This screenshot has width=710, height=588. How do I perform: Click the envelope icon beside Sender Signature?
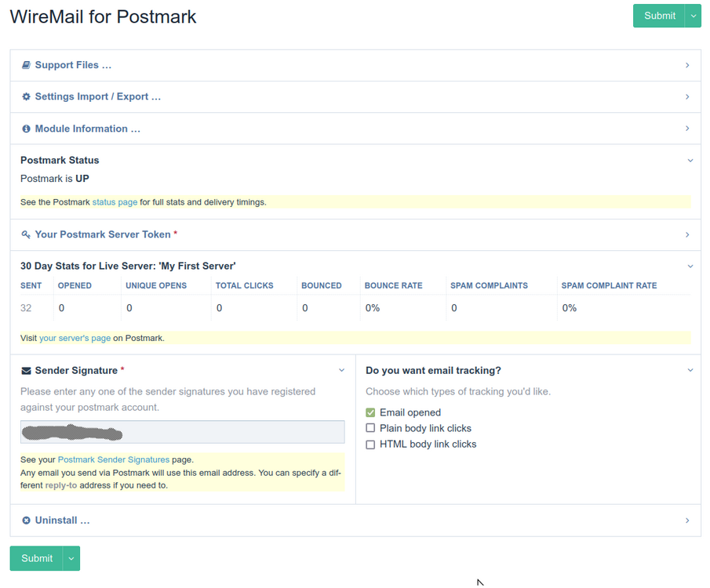pos(26,371)
